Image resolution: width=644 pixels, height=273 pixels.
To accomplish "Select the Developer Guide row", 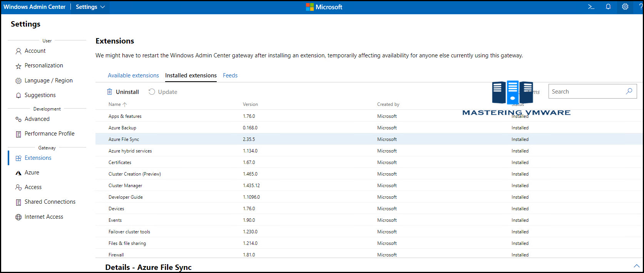I will [x=369, y=197].
